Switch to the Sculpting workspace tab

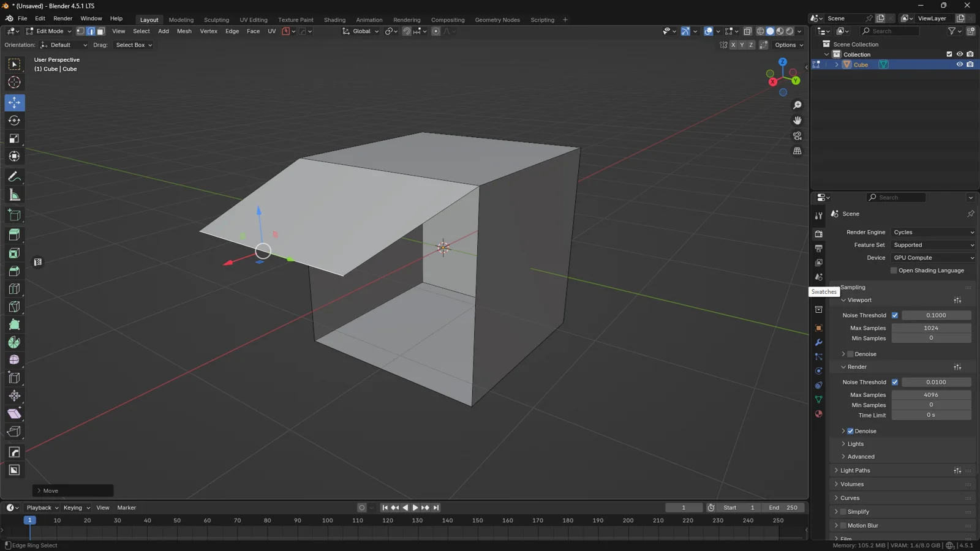pyautogui.click(x=216, y=20)
